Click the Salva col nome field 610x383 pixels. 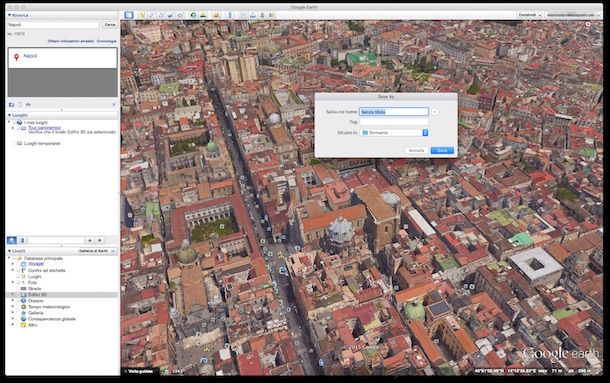pos(394,112)
